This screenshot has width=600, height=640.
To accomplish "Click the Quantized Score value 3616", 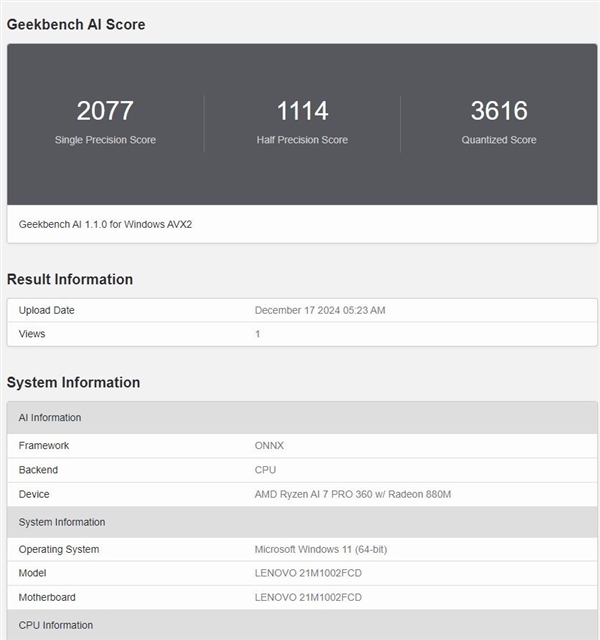I will (499, 110).
